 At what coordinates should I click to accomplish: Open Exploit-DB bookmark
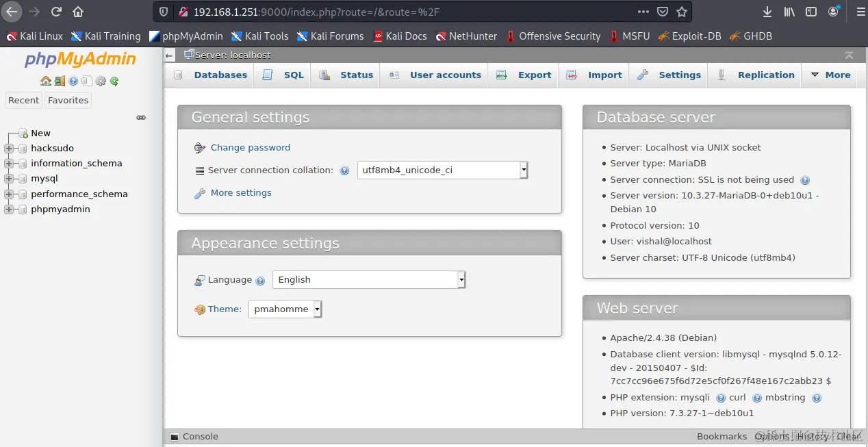pyautogui.click(x=689, y=36)
